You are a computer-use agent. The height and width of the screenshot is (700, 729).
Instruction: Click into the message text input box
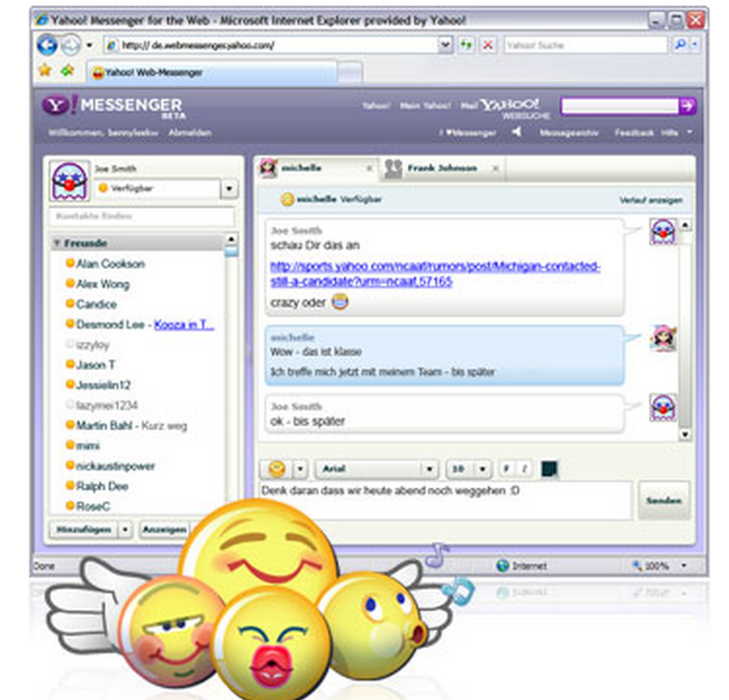446,501
